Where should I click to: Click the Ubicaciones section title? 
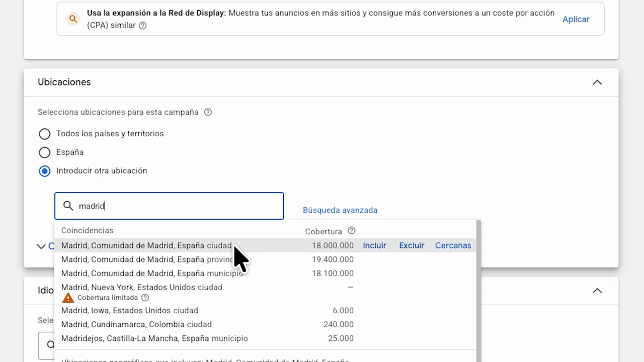click(64, 82)
